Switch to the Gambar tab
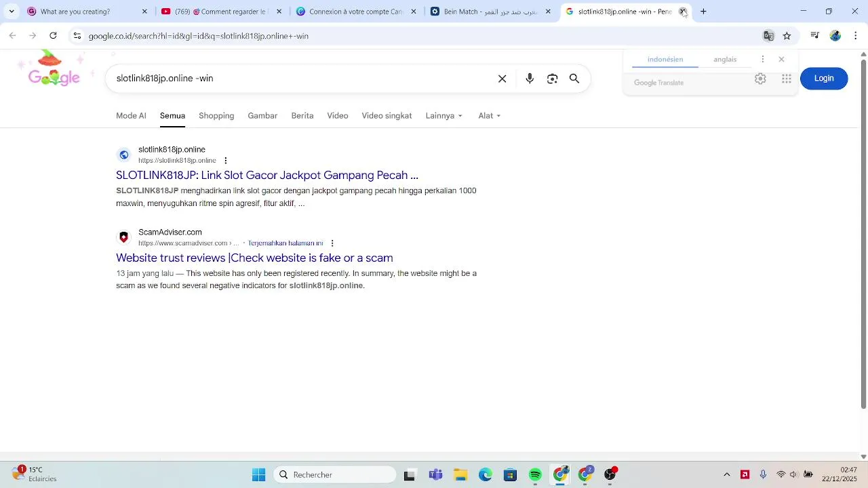The width and height of the screenshot is (868, 488). pos(262,116)
